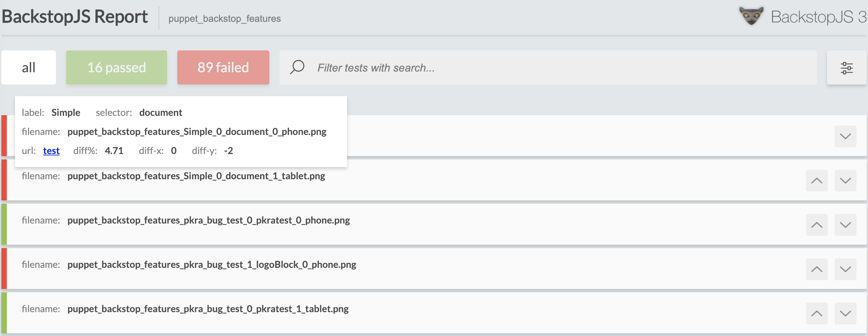This screenshot has height=336, width=868.
Task: Click the Filter tests search input
Action: 545,67
